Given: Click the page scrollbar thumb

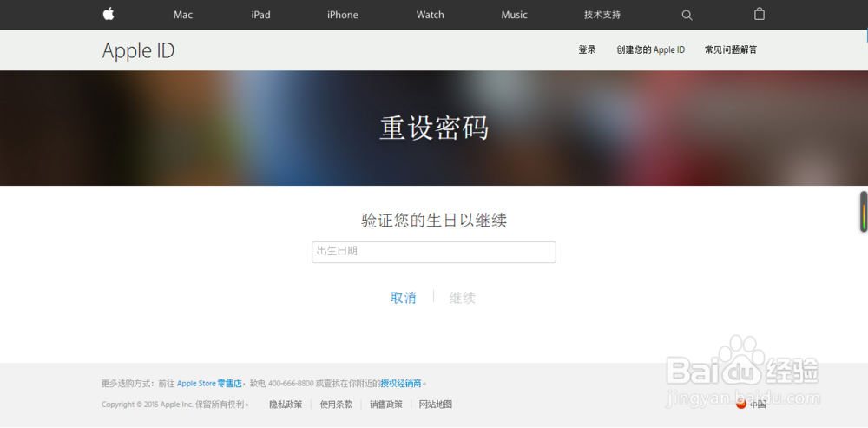Looking at the screenshot, I should click(x=863, y=212).
